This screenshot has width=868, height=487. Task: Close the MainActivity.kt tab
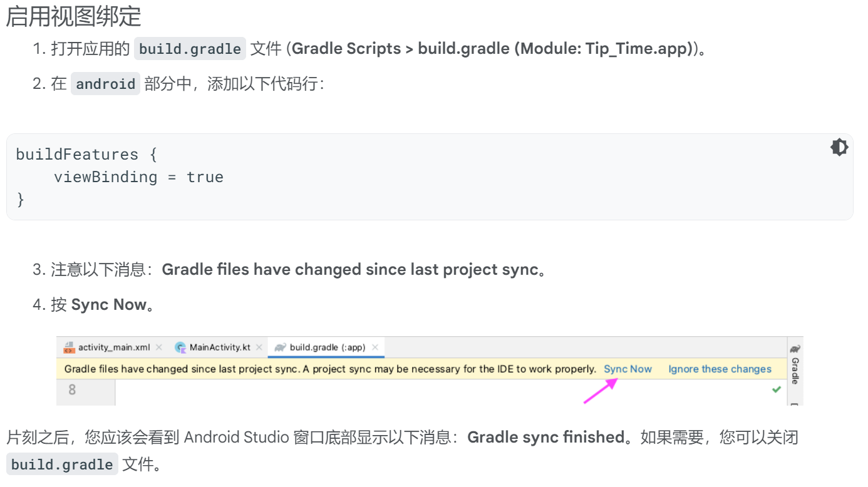pos(259,347)
